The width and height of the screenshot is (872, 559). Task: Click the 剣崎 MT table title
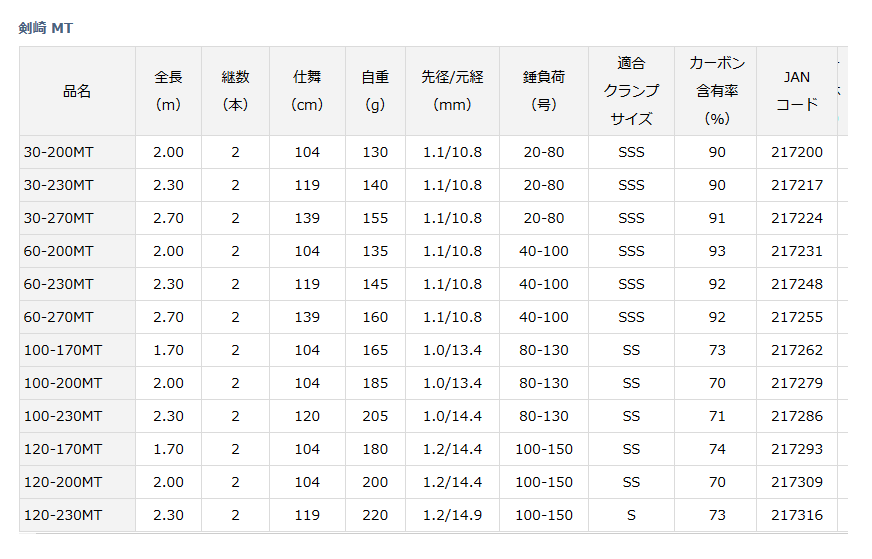tap(46, 28)
